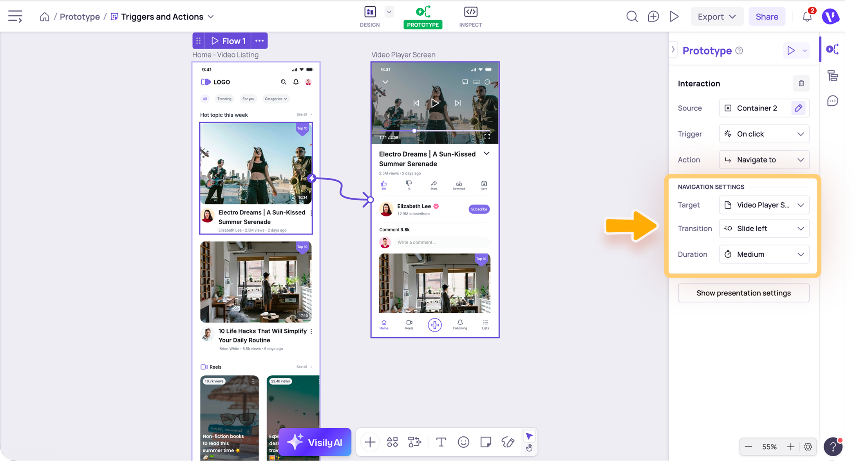Click the search magnifier in top bar
The image size is (868, 461).
[x=632, y=16]
